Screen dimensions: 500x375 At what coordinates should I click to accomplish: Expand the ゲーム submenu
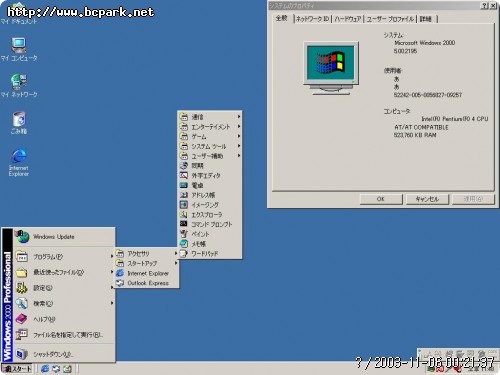coord(210,136)
